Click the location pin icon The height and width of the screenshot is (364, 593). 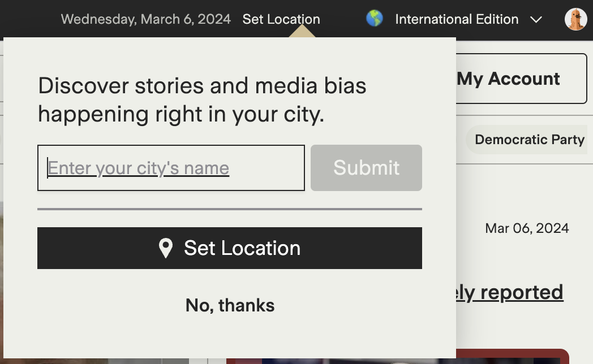coord(165,248)
